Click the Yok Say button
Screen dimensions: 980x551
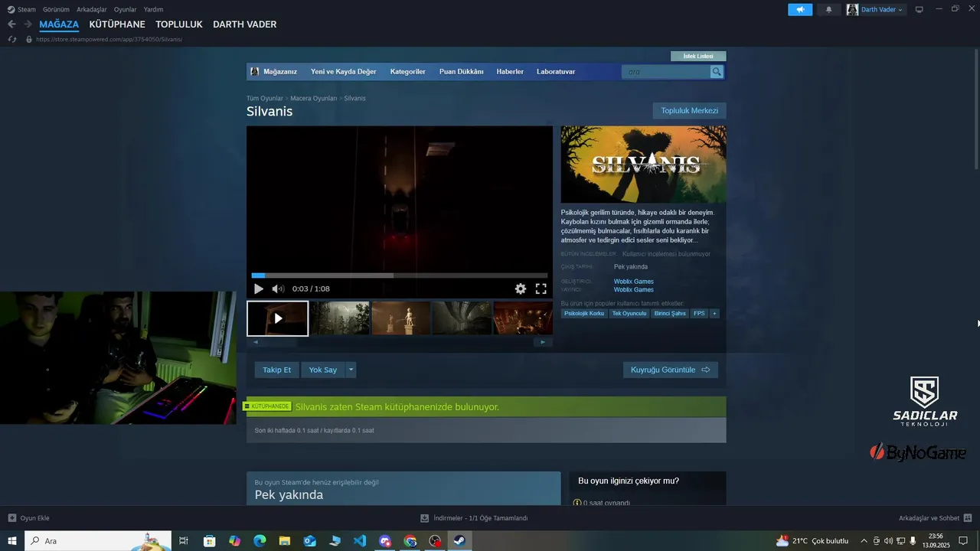pos(323,370)
